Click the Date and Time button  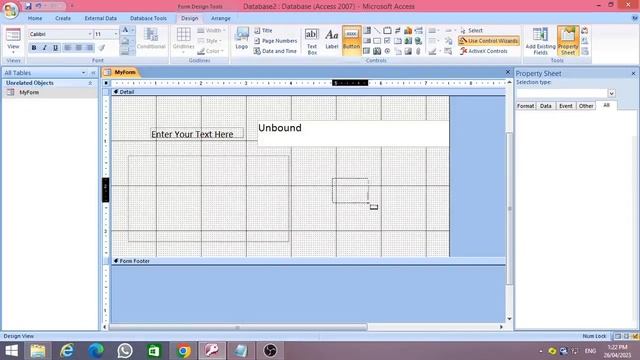tap(276, 51)
